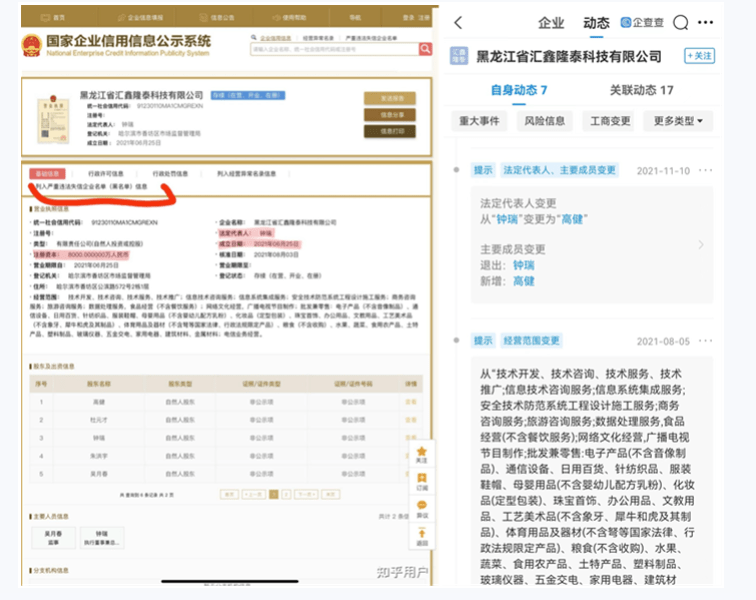
Task: Click the 信息打印 button
Action: [389, 131]
